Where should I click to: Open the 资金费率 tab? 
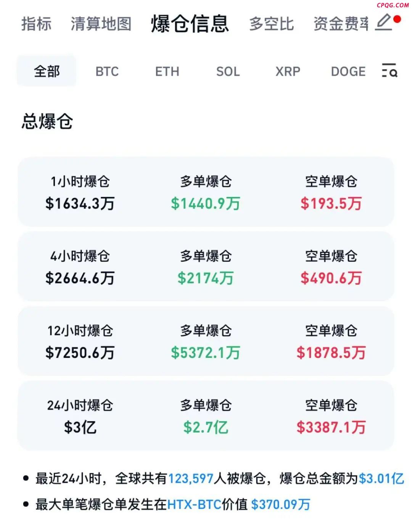pos(341,24)
